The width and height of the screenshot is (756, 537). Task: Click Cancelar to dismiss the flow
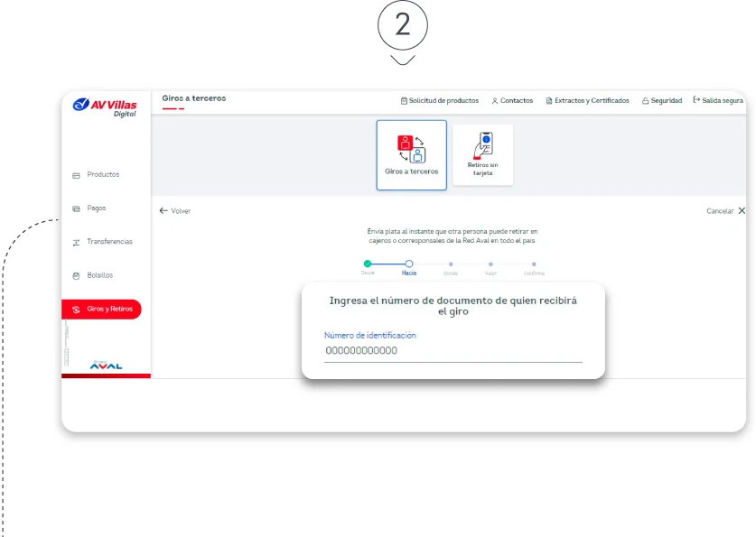(x=721, y=209)
